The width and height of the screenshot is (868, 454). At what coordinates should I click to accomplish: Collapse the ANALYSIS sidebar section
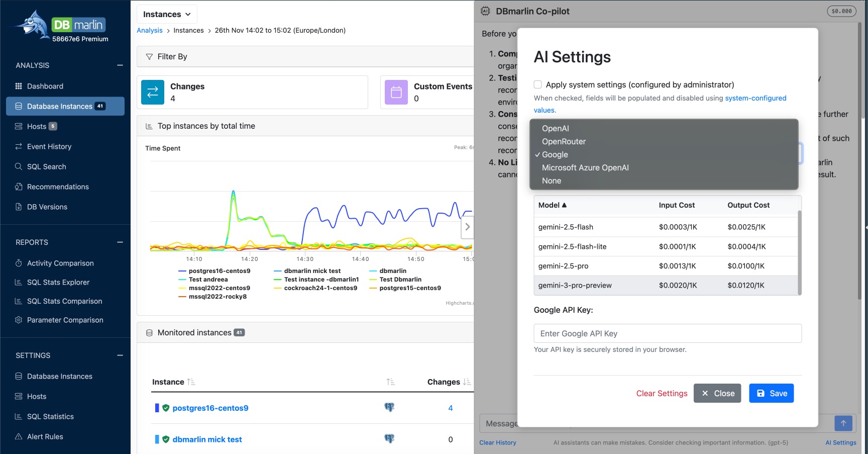coord(120,65)
